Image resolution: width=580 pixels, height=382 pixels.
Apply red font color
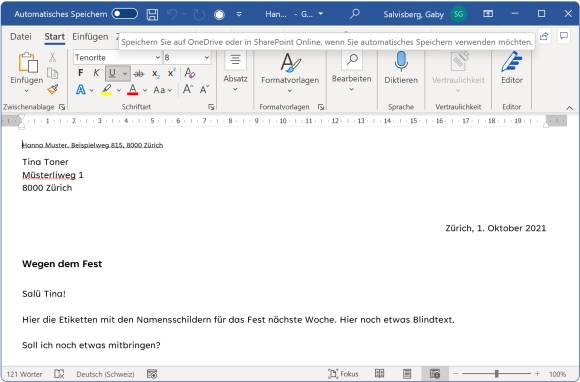click(x=132, y=89)
